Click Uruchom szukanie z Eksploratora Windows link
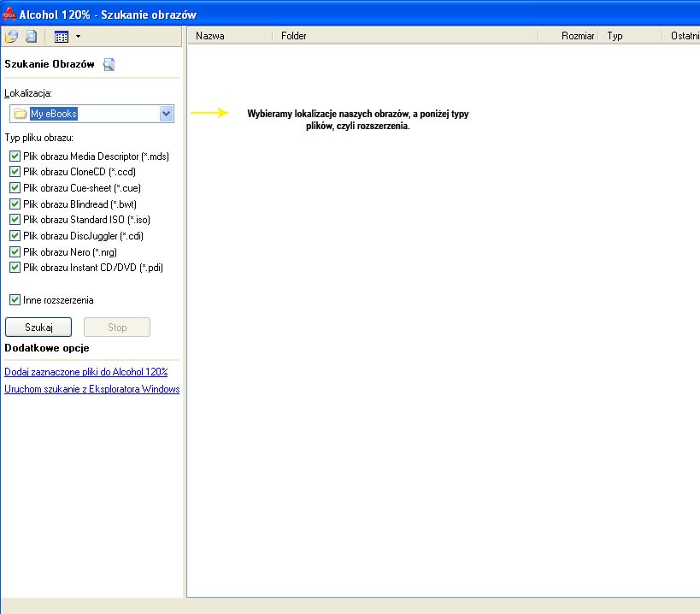 (x=92, y=389)
